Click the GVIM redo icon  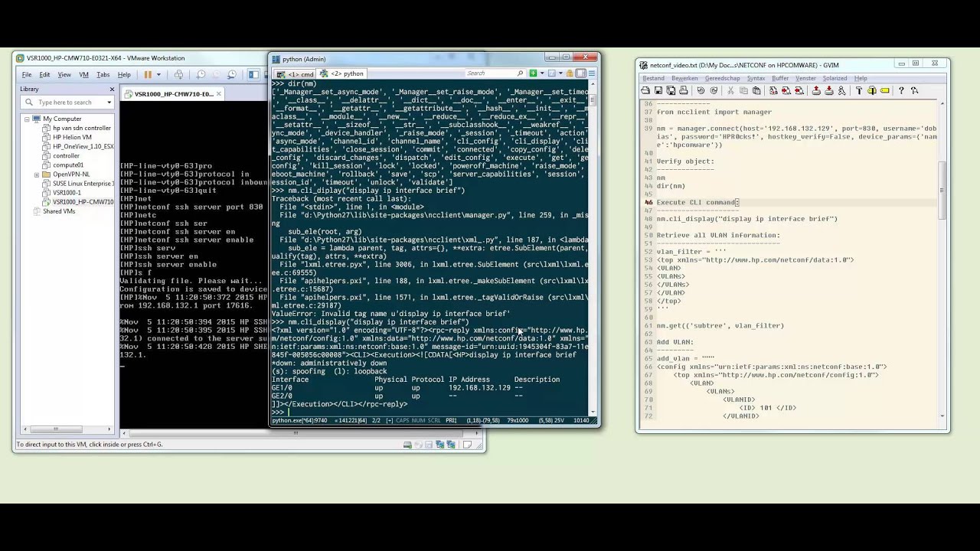(714, 90)
